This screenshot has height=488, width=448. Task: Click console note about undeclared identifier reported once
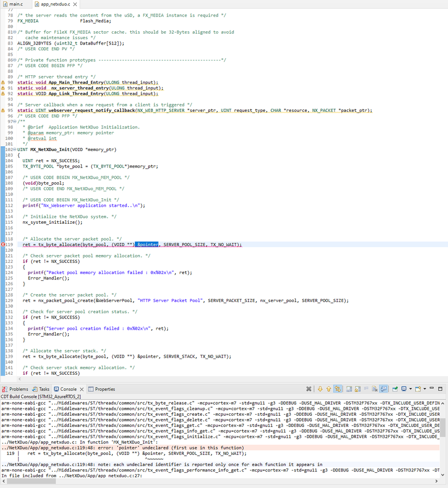pos(162,465)
